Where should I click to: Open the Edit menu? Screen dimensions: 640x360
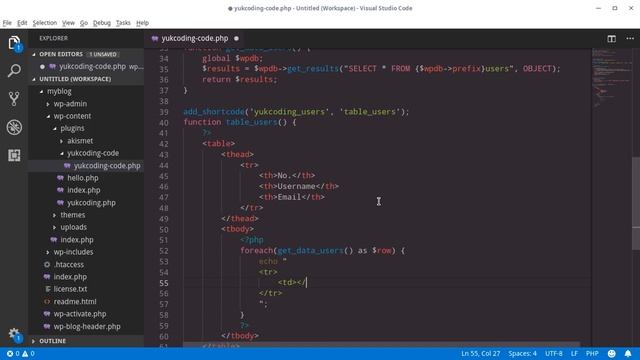pyautogui.click(x=22, y=23)
